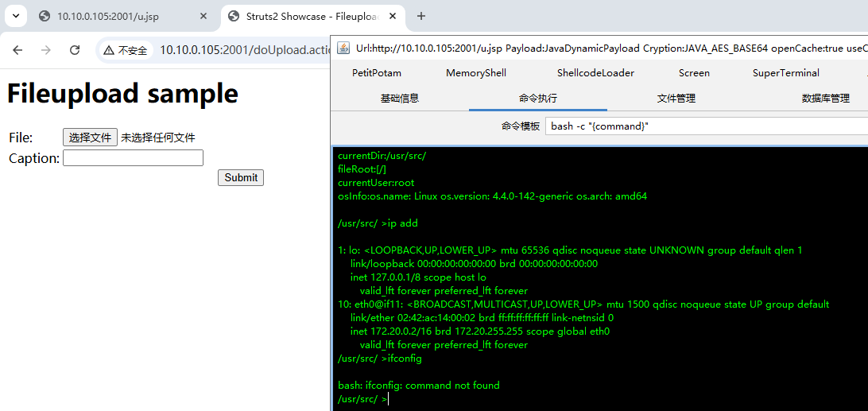This screenshot has width=868, height=411.
Task: Close the 10.10.0.105:2001/u.jsp tab
Action: [x=203, y=16]
